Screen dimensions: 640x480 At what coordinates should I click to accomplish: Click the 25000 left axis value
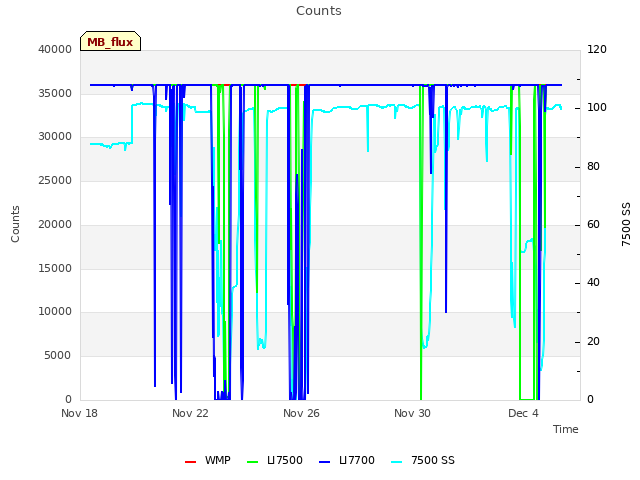tap(55, 180)
